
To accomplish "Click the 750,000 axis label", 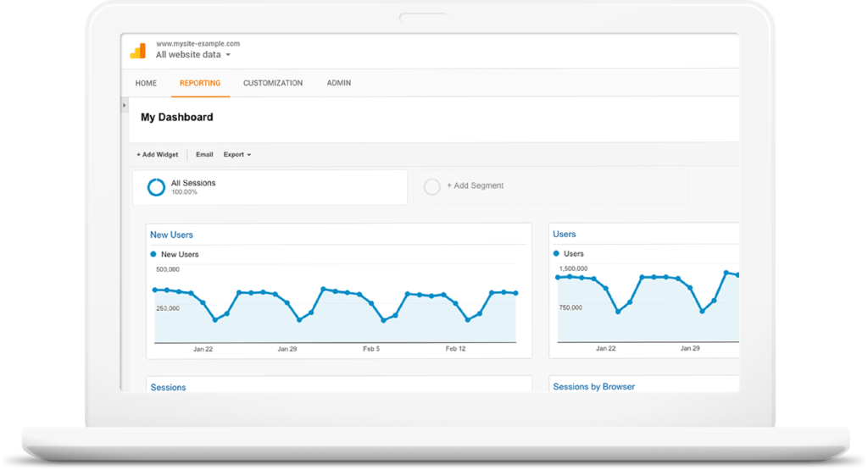I will coord(570,308).
